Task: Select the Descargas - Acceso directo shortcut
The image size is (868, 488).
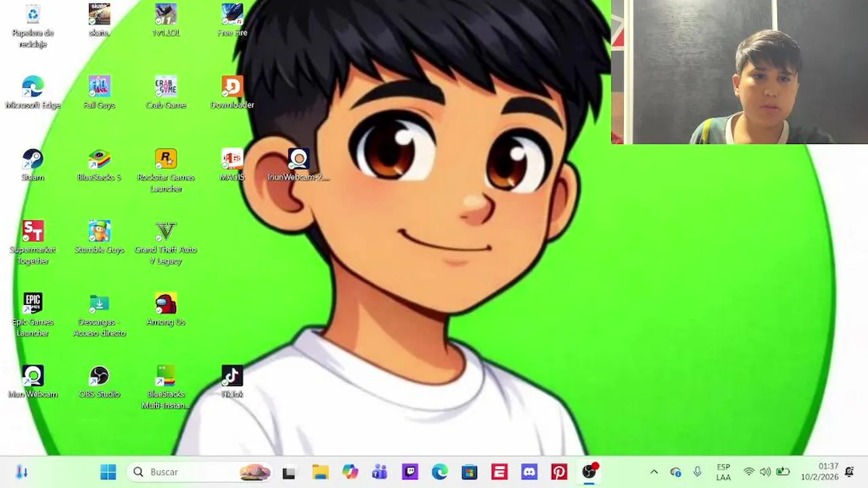Action: point(99,314)
